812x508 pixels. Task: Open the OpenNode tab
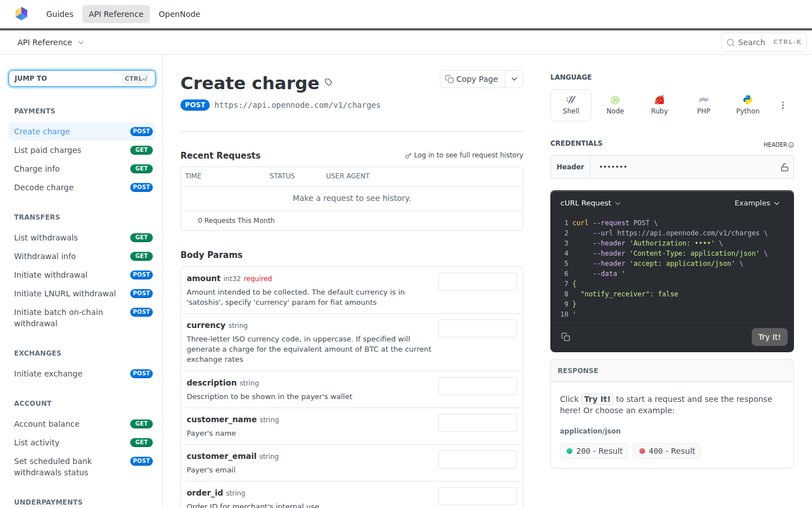(x=179, y=14)
